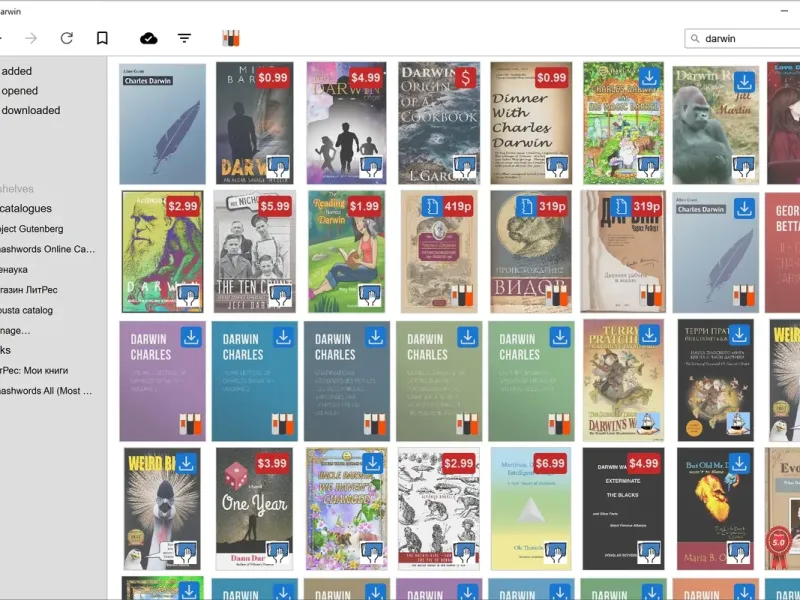The height and width of the screenshot is (600, 800).
Task: Read sample of Dinner With Charles Darwin
Action: [x=557, y=166]
